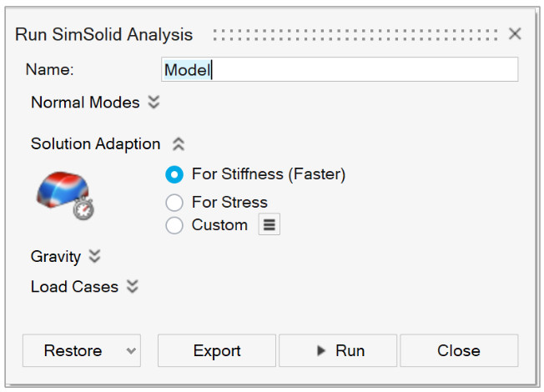Open the Restore dropdown arrow

(130, 351)
